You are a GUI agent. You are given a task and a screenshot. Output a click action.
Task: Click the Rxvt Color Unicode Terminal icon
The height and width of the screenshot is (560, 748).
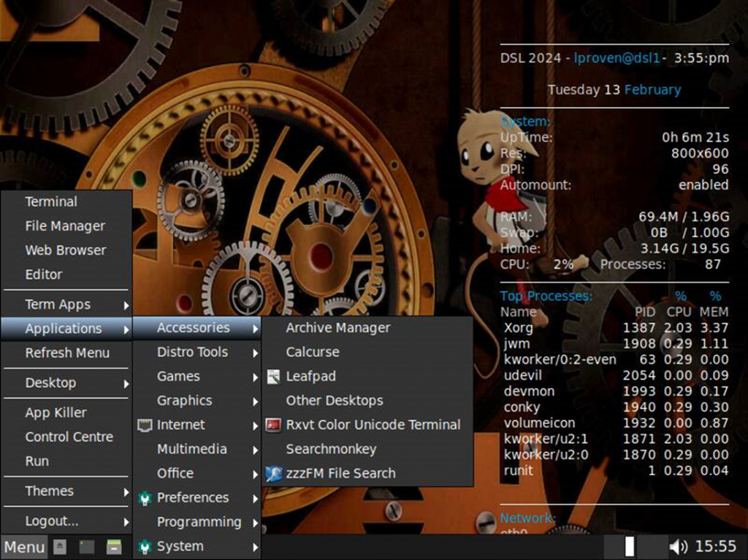click(273, 425)
